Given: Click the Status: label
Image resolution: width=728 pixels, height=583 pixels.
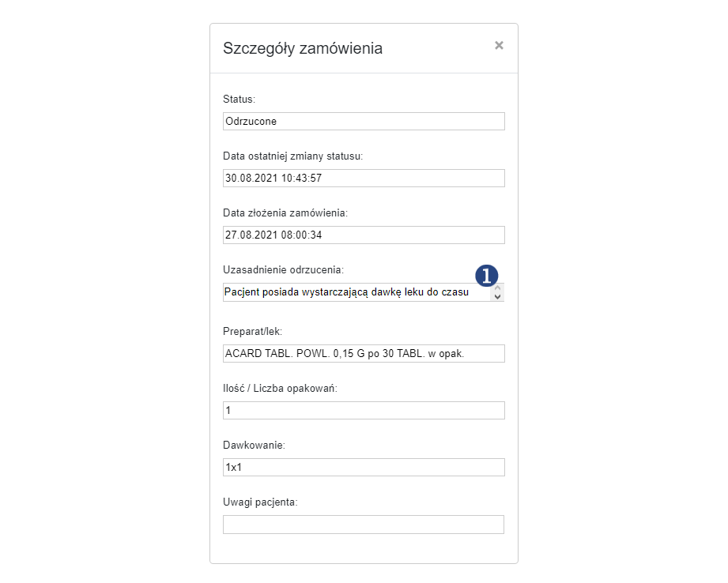Looking at the screenshot, I should pos(239,100).
